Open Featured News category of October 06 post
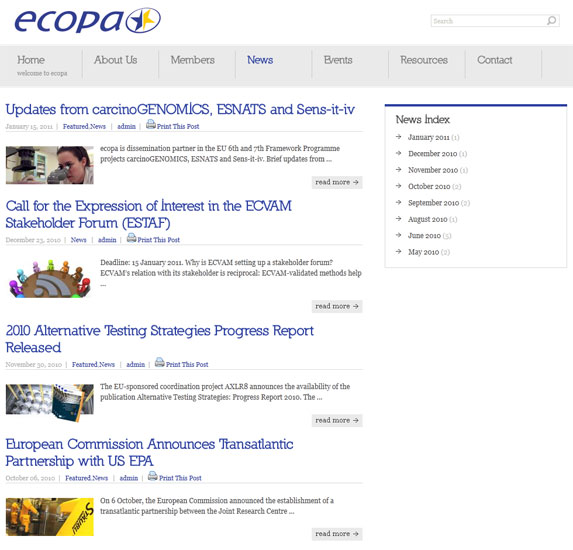Viewport: 573px width, 550px height. pyautogui.click(x=87, y=478)
